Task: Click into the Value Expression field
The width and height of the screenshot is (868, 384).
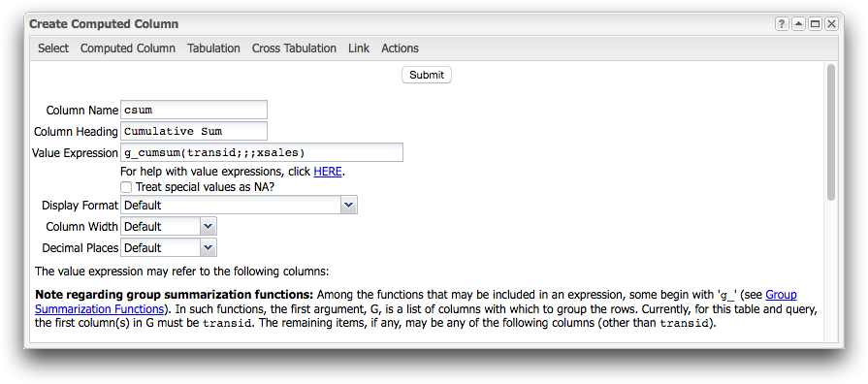Action: click(x=262, y=152)
